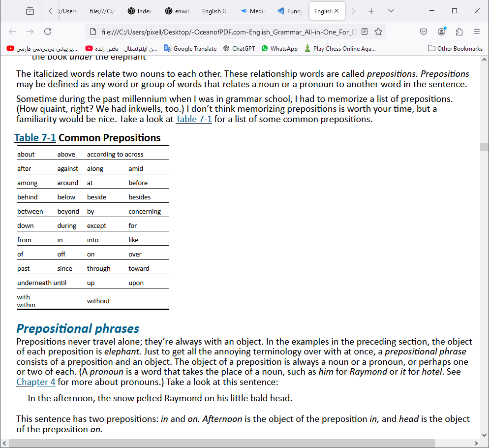Image resolution: width=489 pixels, height=448 pixels.
Task: Bookmark this page with the star icon
Action: tap(378, 32)
